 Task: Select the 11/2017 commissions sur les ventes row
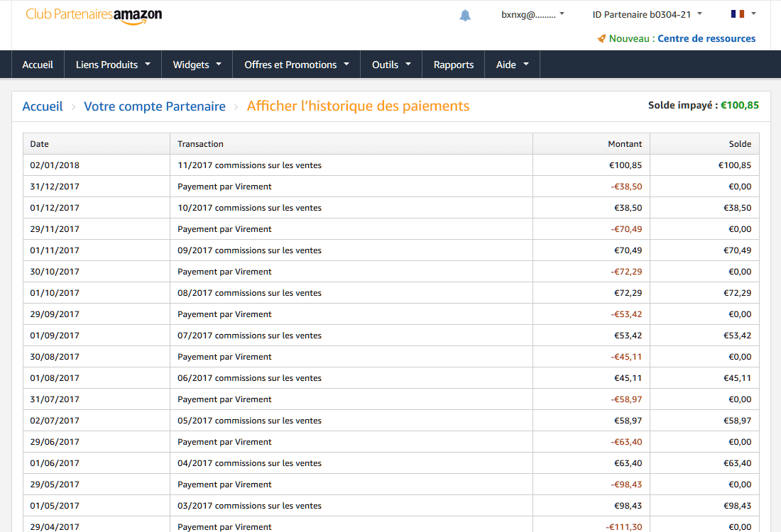pos(391,165)
